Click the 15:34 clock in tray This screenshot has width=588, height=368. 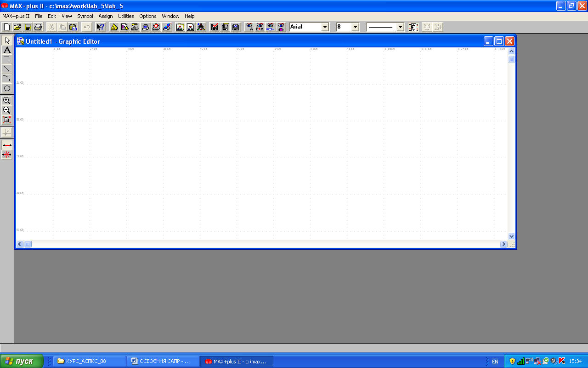576,362
